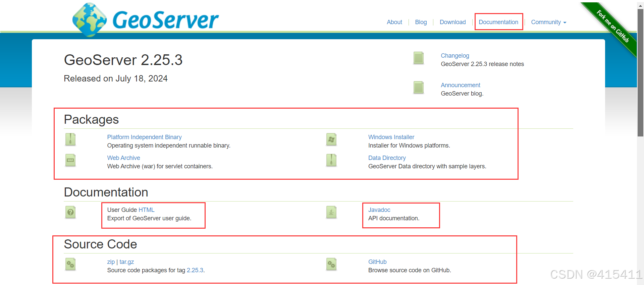Click the GeoServer globe logo

pyautogui.click(x=90, y=19)
